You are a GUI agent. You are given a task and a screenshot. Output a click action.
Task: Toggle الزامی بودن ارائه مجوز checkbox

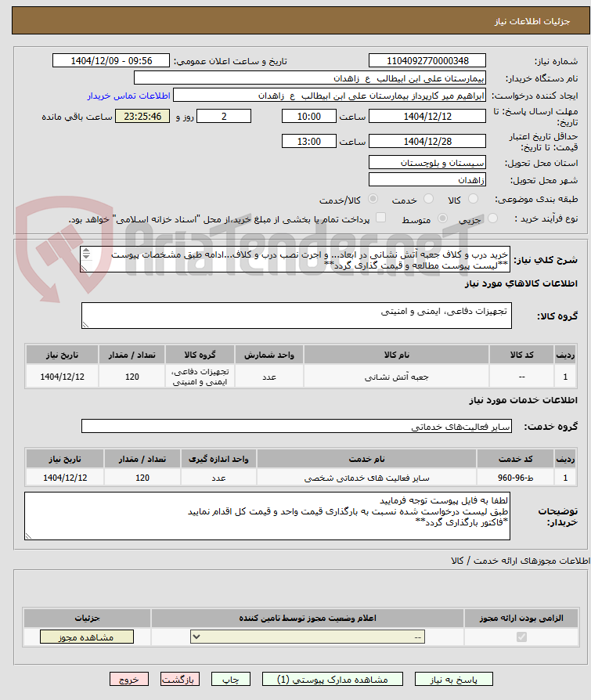[x=521, y=637]
